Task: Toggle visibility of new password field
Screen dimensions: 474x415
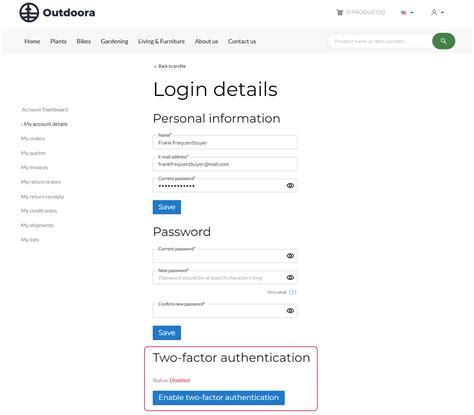Action: click(x=290, y=277)
